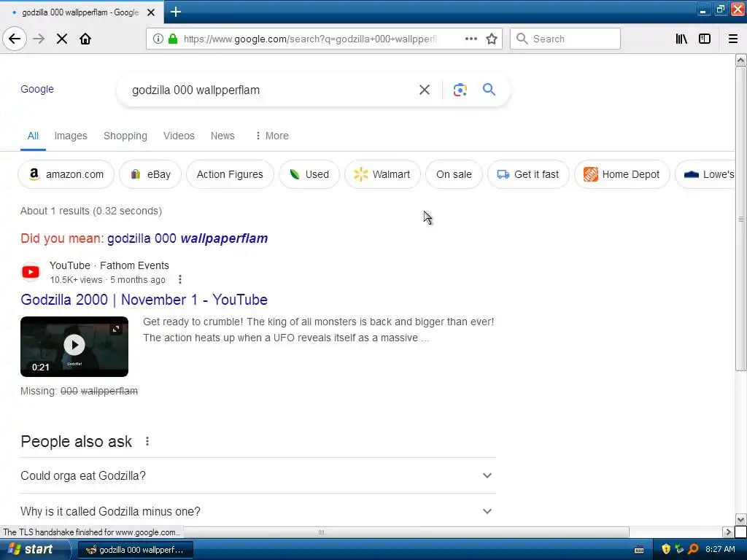Click the Google logo link
The height and width of the screenshot is (560, 747).
[37, 89]
